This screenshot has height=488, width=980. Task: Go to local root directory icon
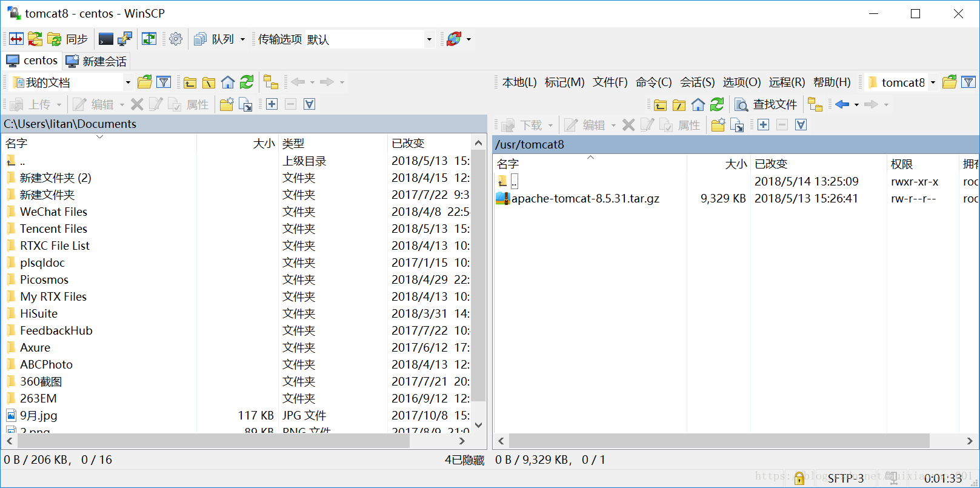209,82
